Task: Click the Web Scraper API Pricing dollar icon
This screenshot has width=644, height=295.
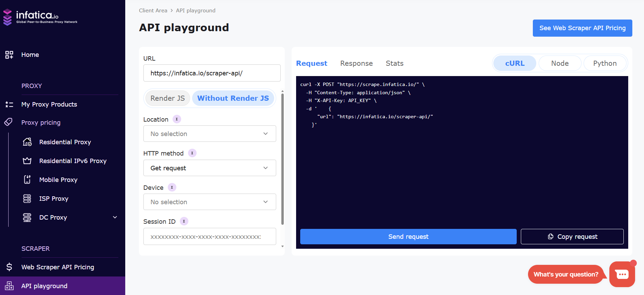Action: 9,267
